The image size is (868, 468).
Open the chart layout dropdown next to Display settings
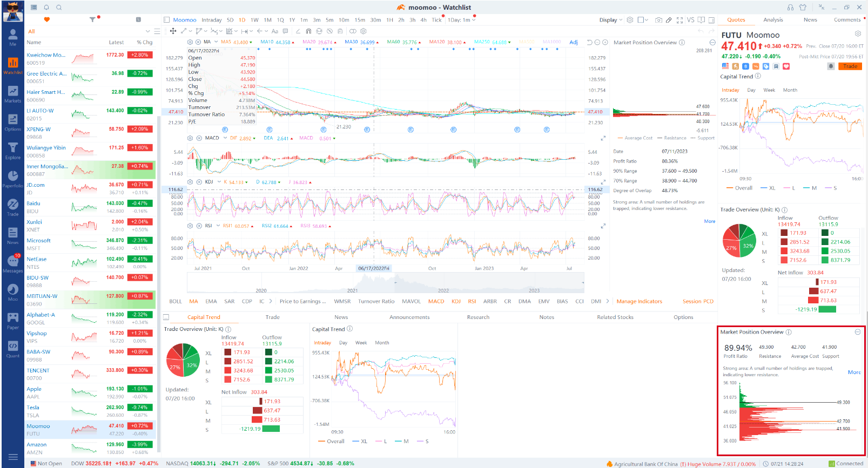643,20
